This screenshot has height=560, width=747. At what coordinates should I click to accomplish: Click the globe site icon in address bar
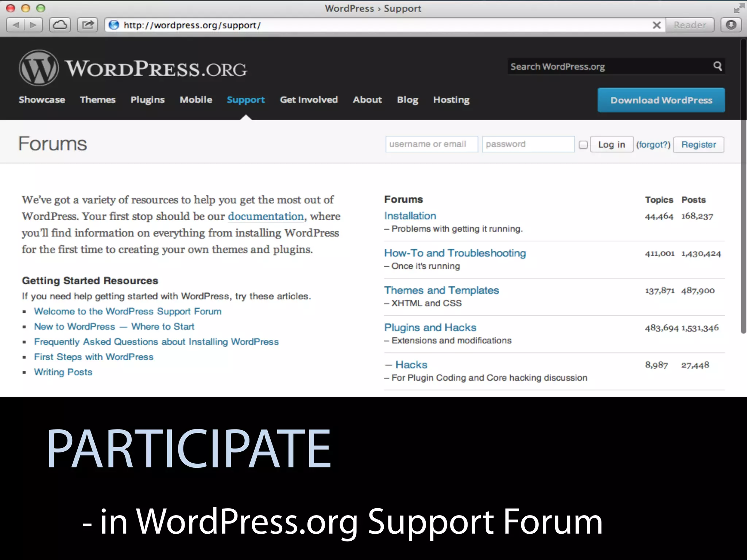114,25
